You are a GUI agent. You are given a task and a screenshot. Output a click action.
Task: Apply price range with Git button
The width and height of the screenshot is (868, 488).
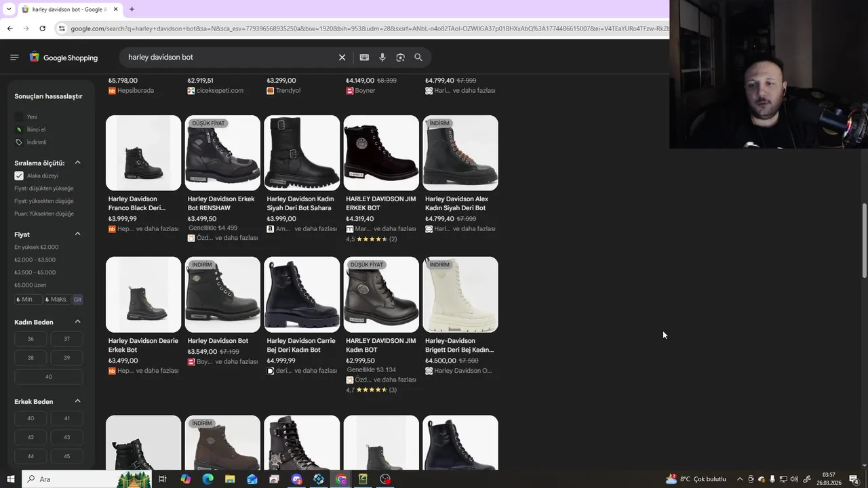(77, 300)
